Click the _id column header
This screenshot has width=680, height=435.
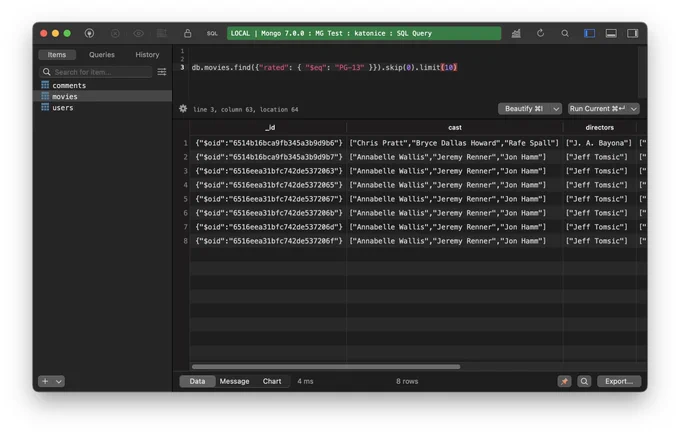(x=269, y=128)
